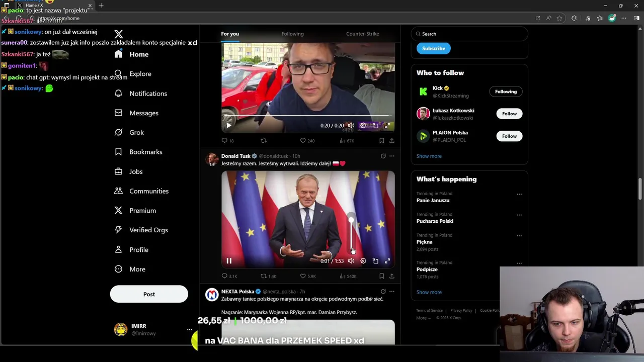Mute the Donald Tusk video
The image size is (644, 362).
(351, 261)
